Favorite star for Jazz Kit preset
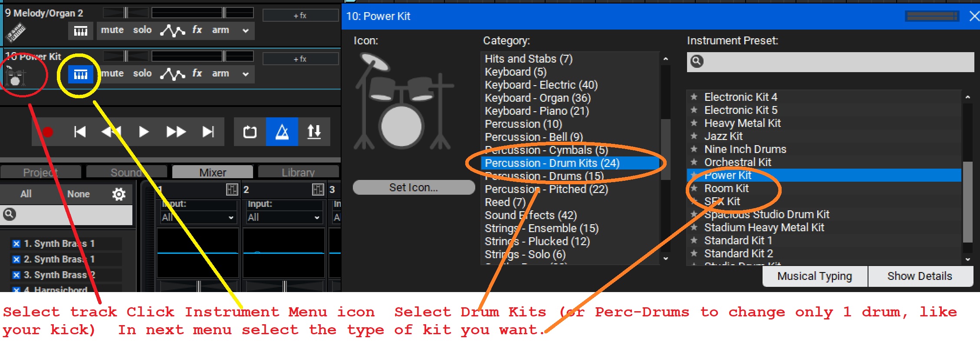Image resolution: width=980 pixels, height=349 pixels. [694, 136]
